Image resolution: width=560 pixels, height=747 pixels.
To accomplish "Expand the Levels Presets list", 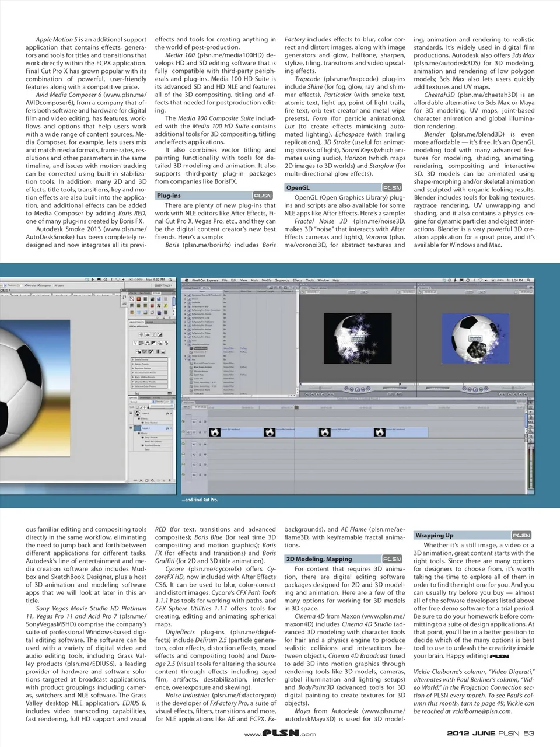I will pyautogui.click(x=131, y=359).
